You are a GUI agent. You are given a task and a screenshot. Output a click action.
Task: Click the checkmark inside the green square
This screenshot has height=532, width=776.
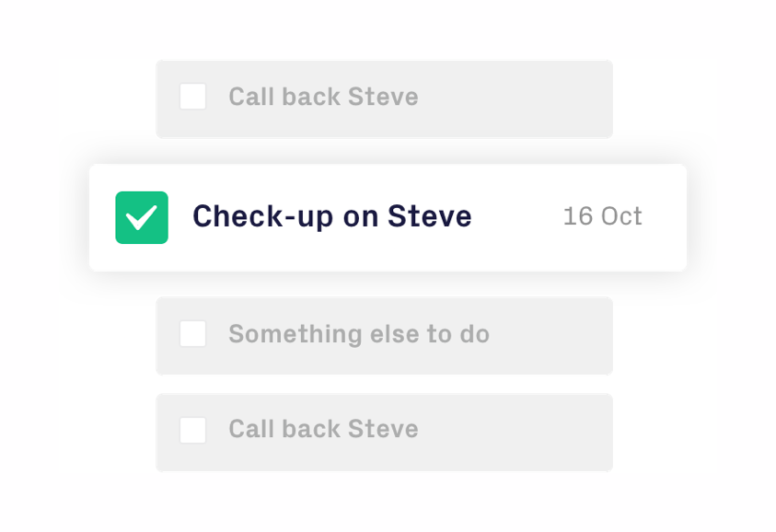click(x=141, y=216)
